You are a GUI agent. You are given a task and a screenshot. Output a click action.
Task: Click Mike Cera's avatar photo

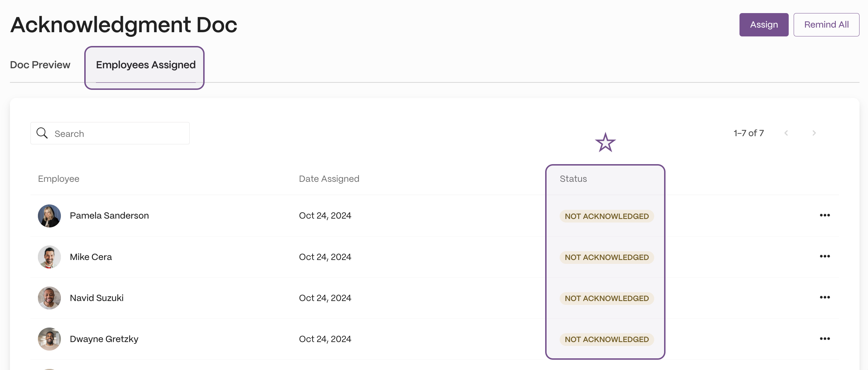(49, 257)
